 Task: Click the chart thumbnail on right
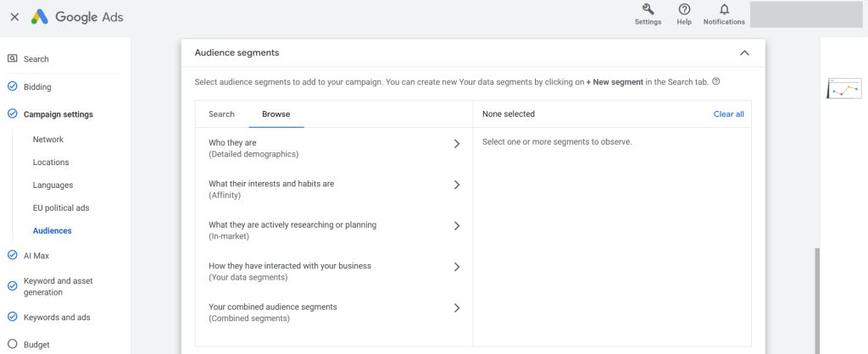pos(844,88)
